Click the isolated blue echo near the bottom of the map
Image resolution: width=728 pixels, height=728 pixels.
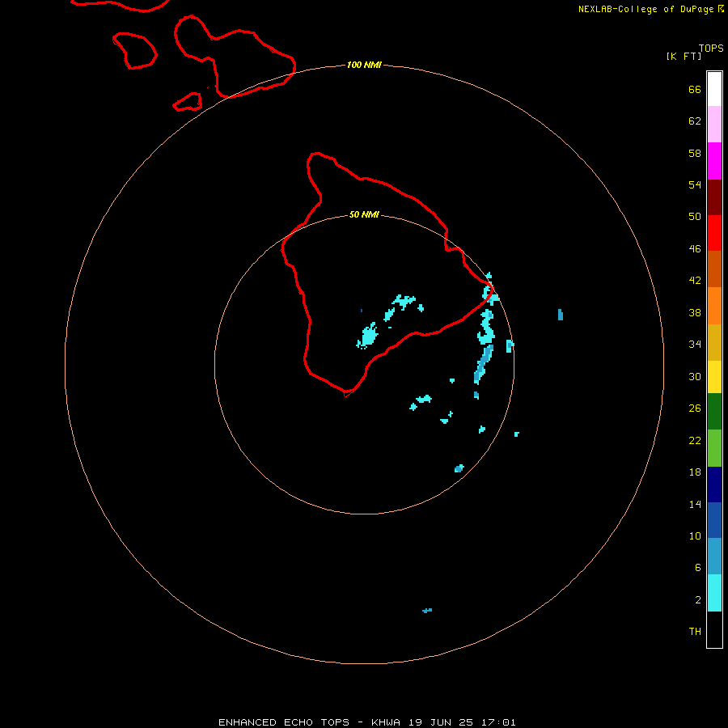(x=427, y=610)
